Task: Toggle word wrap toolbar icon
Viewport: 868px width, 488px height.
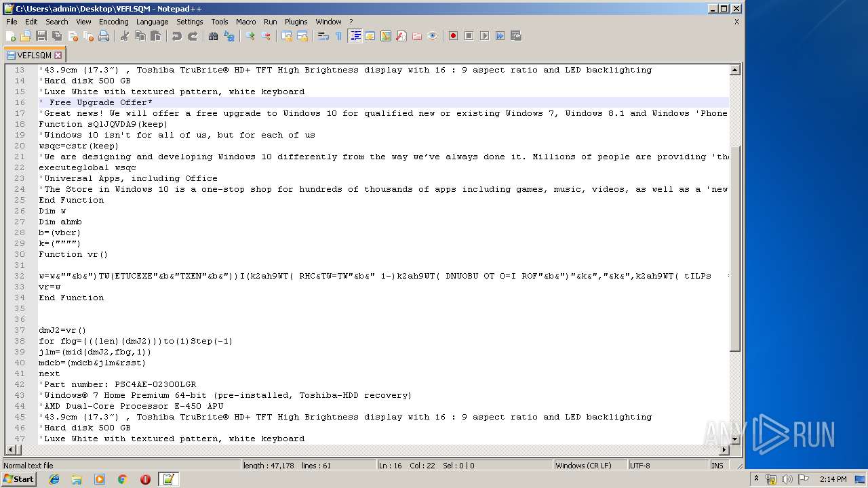Action: tap(323, 36)
